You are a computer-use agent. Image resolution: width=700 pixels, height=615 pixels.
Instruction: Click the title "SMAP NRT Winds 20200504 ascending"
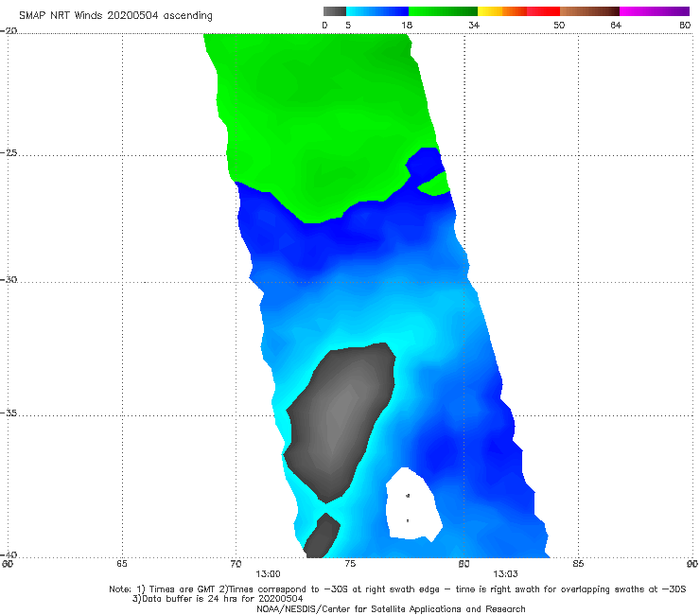coord(115,16)
